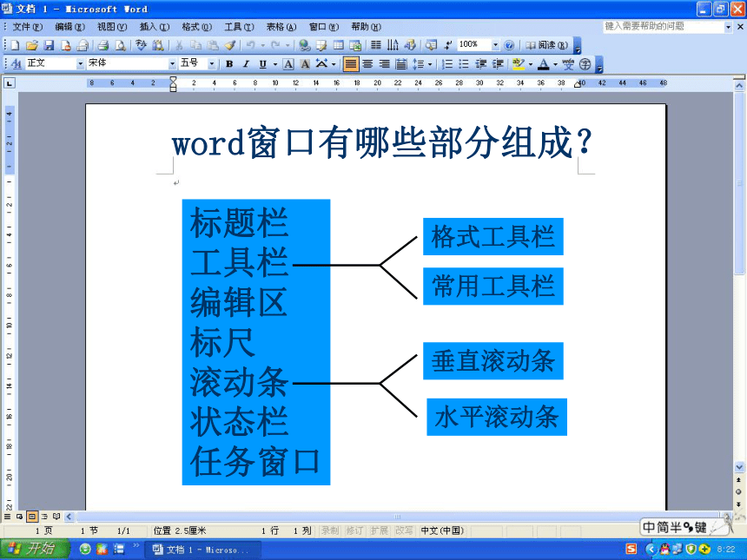The height and width of the screenshot is (560, 747).
Task: Click the Print icon in the toolbar
Action: (102, 45)
